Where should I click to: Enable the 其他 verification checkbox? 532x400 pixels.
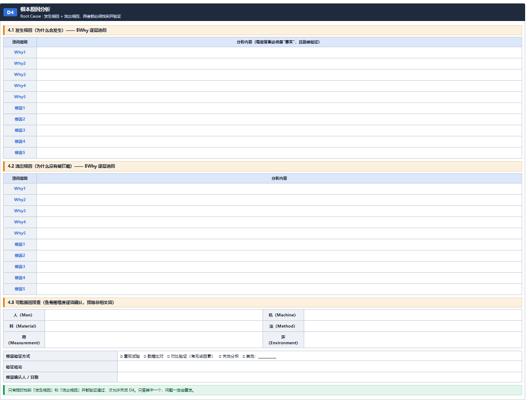pos(244,356)
